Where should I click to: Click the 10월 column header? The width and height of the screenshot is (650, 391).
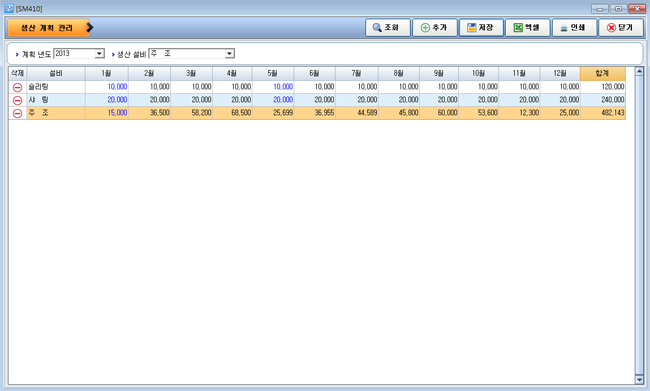(x=479, y=73)
